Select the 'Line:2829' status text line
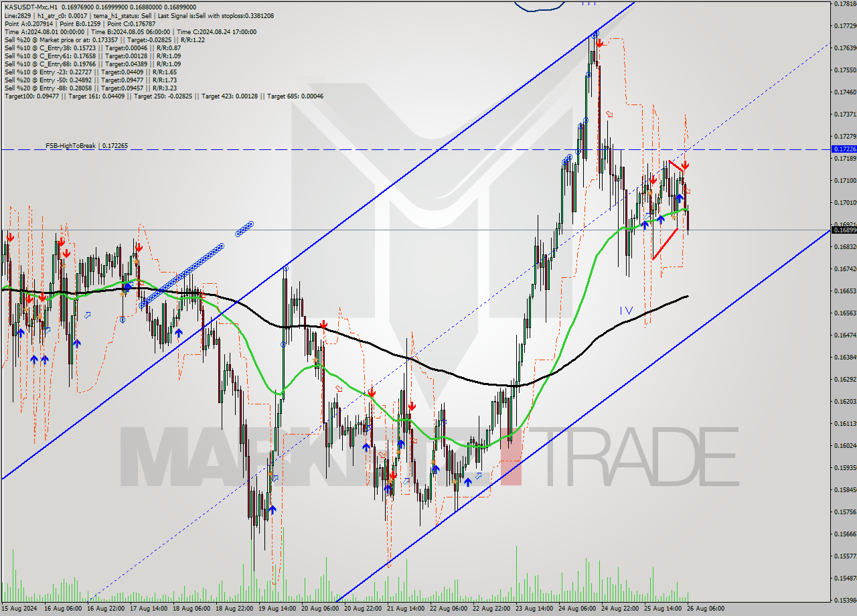The image size is (857, 616). (x=139, y=15)
